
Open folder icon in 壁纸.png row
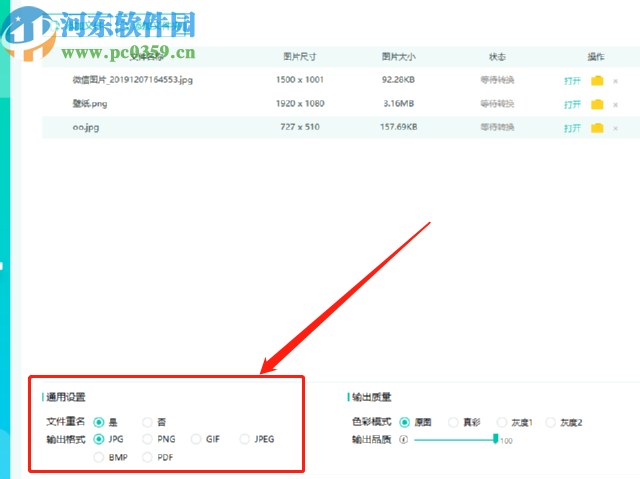[x=597, y=104]
